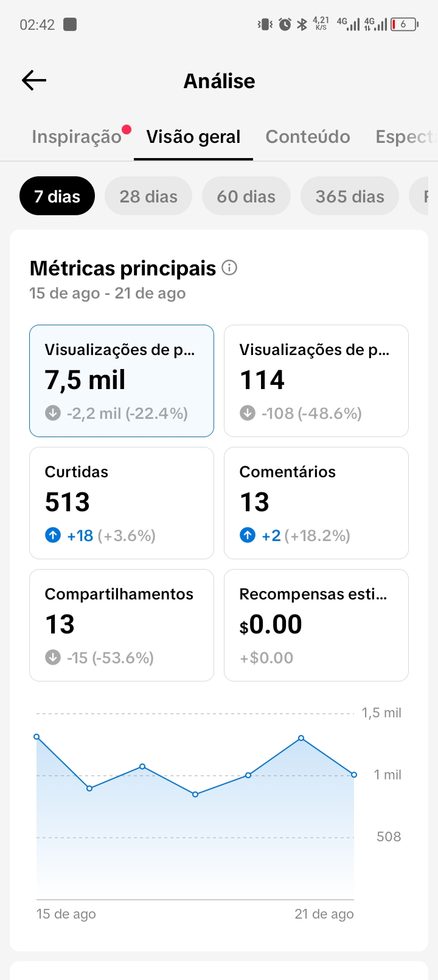The height and width of the screenshot is (980, 438).
Task: Select the Curtidas 513 metric card
Action: click(x=122, y=503)
